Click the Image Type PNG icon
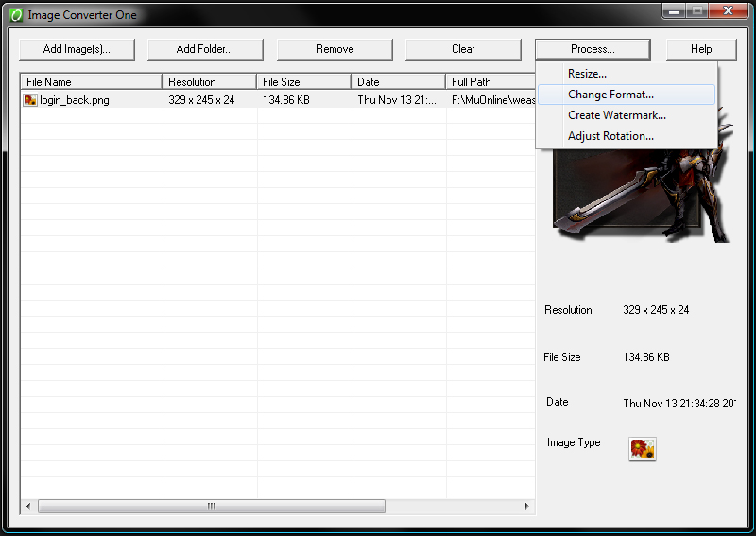 tap(643, 449)
